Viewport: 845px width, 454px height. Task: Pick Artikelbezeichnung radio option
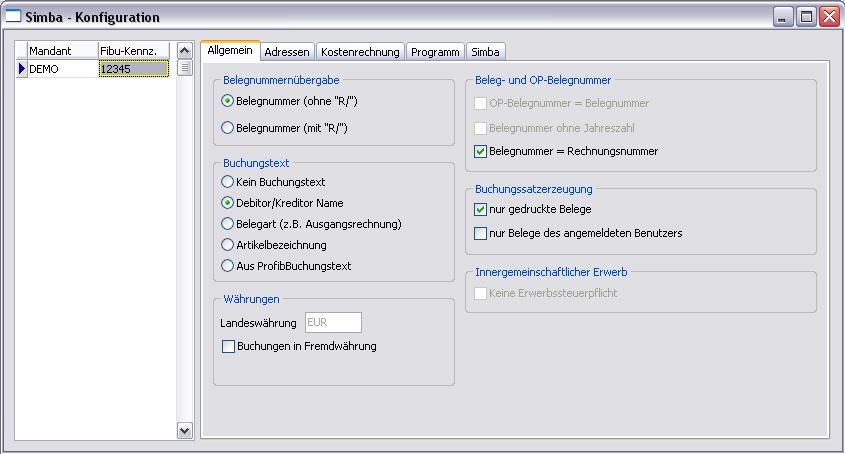pyautogui.click(x=228, y=245)
